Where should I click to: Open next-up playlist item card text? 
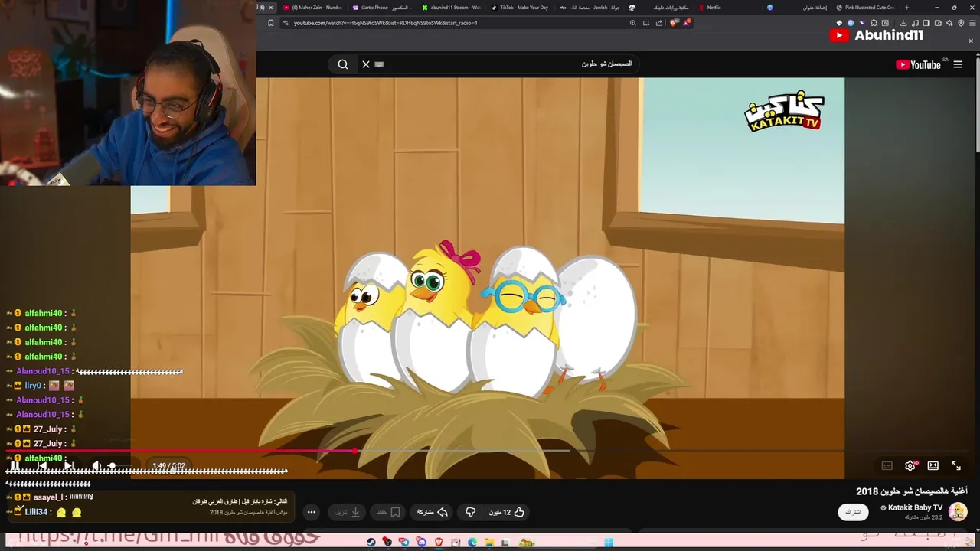coord(240,507)
